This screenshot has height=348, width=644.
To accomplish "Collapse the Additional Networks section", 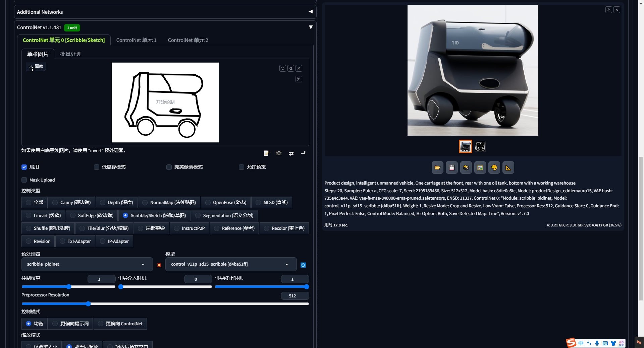I will tap(310, 12).
